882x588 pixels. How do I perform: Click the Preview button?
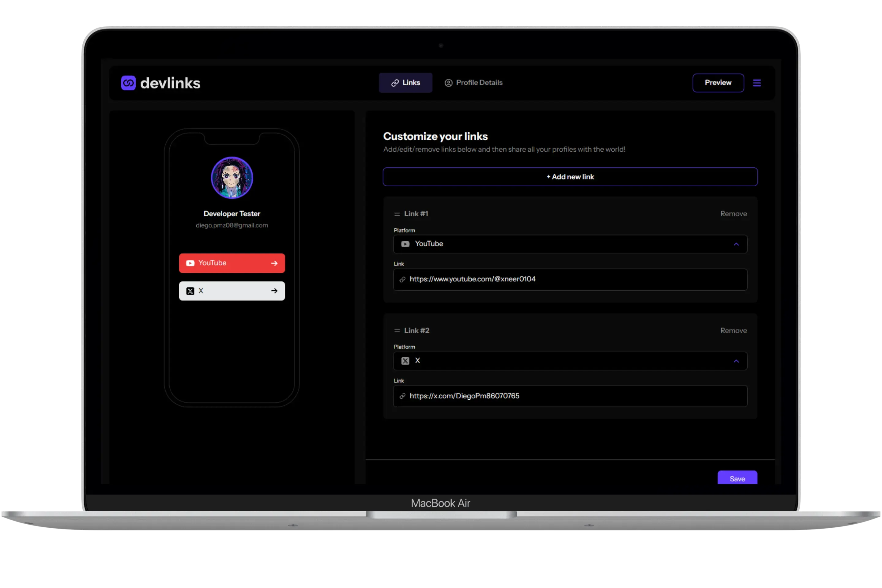[718, 83]
